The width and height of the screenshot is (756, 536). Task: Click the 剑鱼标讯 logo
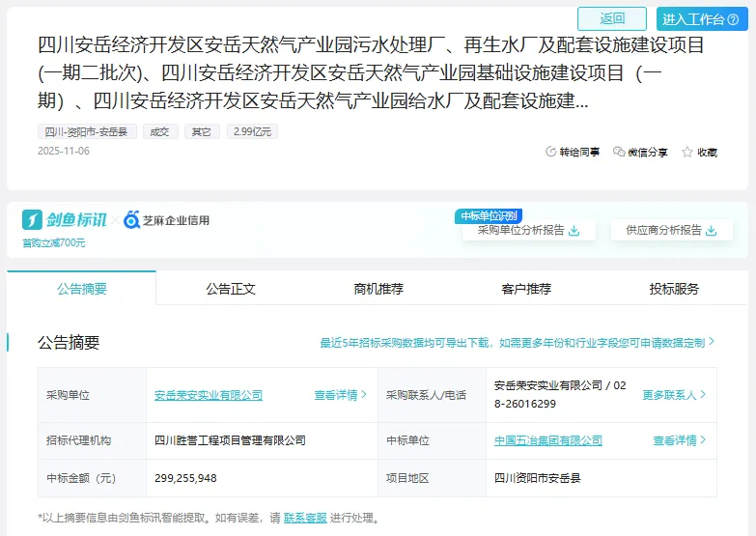pos(65,220)
